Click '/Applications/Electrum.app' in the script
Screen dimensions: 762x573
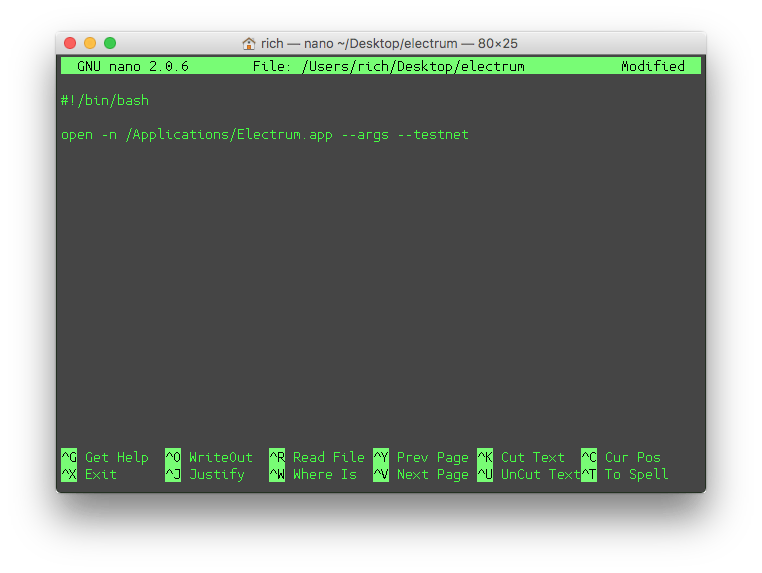click(229, 135)
